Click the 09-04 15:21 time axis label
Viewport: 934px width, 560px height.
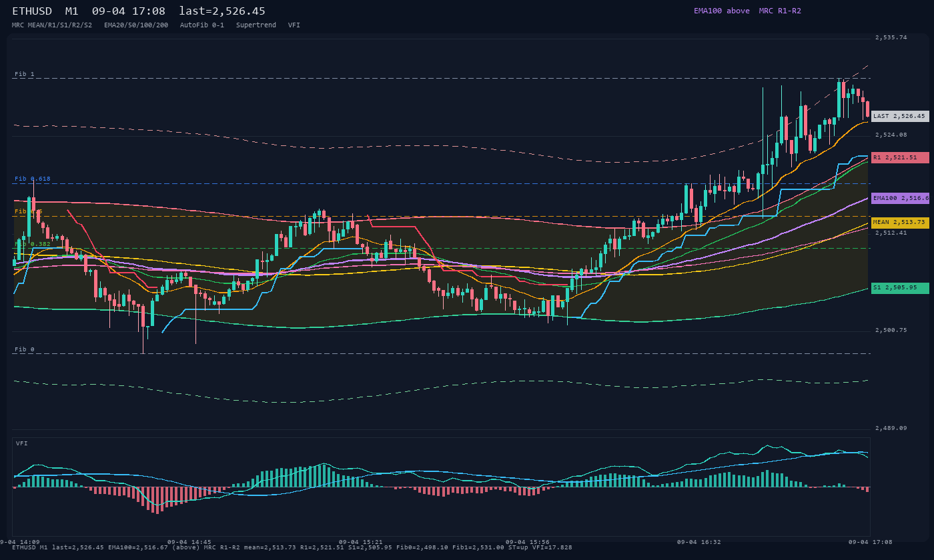360,542
